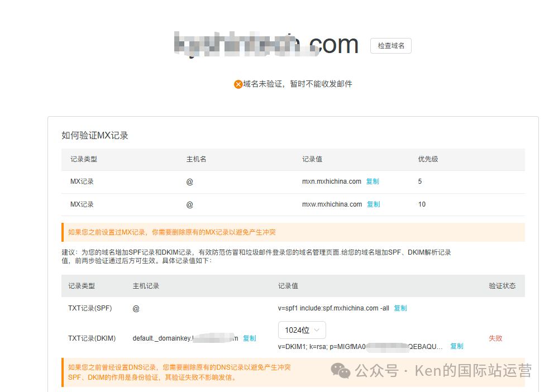Copy the mxw.mxhichina.com record value
Viewport: 549px width, 392px height.
[373, 204]
